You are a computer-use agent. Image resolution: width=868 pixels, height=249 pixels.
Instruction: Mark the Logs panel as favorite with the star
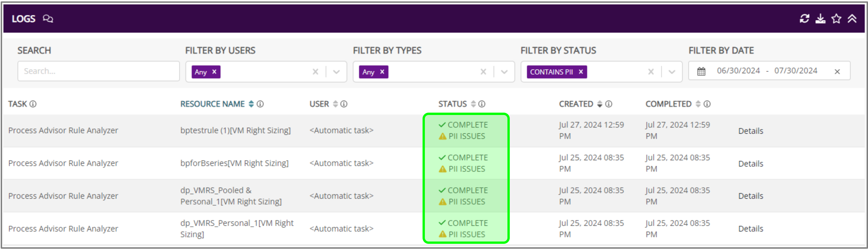836,19
